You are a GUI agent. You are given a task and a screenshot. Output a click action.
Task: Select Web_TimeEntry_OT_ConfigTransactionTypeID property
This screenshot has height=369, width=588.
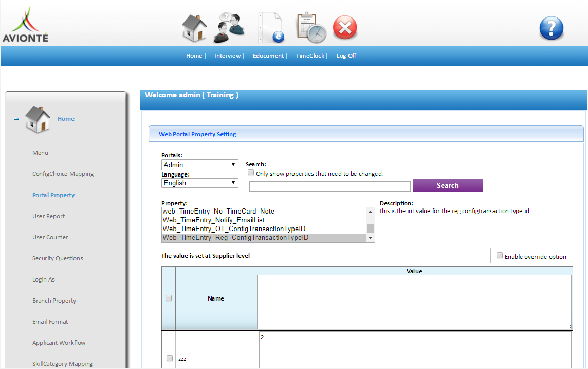[x=264, y=229]
